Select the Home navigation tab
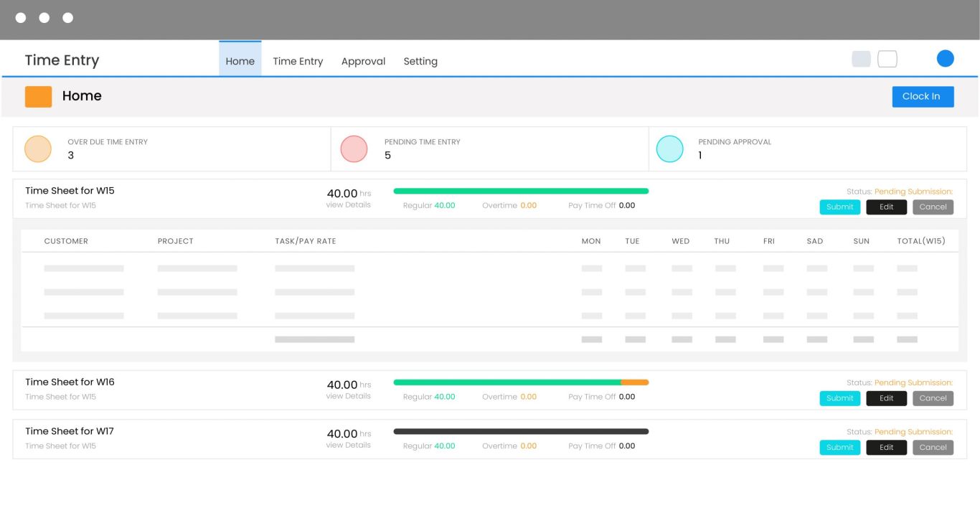This screenshot has width=980, height=513. (x=240, y=61)
